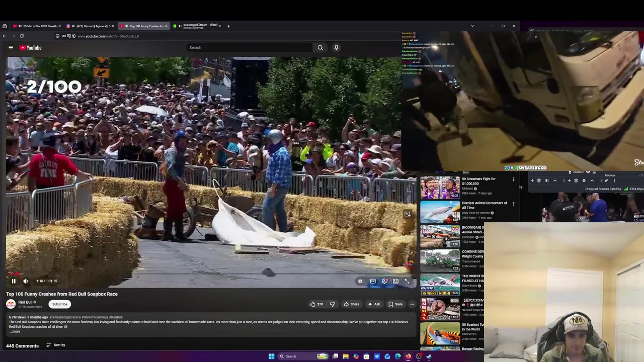This screenshot has width=644, height=362.
Task: Dislike the video with thumbs-down
Action: 332,304
